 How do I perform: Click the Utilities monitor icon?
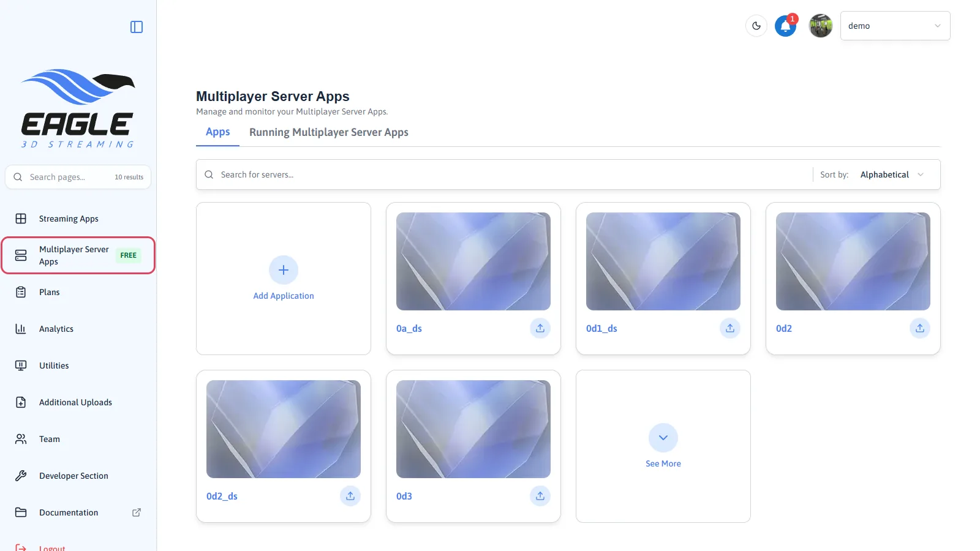click(21, 365)
